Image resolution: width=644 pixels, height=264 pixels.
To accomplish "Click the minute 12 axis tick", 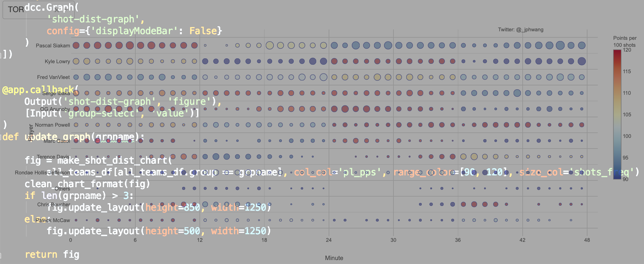I will [200, 240].
